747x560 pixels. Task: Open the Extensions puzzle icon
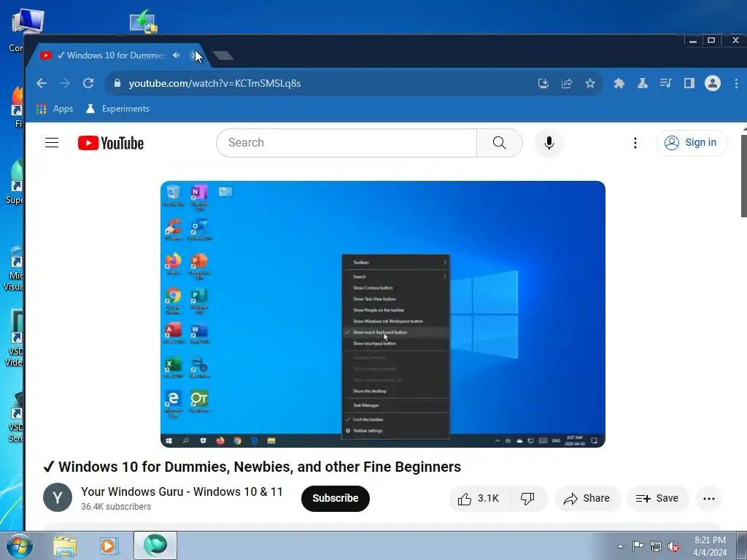(619, 83)
